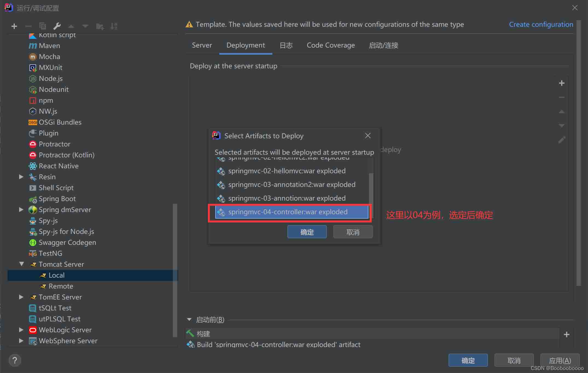Click the 应用(A) apply button
Image resolution: width=588 pixels, height=373 pixels.
tap(560, 360)
